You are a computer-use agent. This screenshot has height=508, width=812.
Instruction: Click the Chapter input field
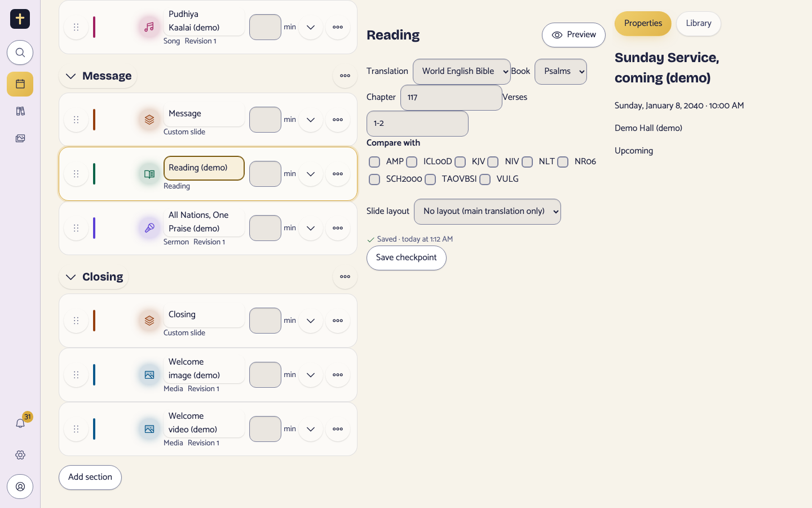click(x=451, y=98)
